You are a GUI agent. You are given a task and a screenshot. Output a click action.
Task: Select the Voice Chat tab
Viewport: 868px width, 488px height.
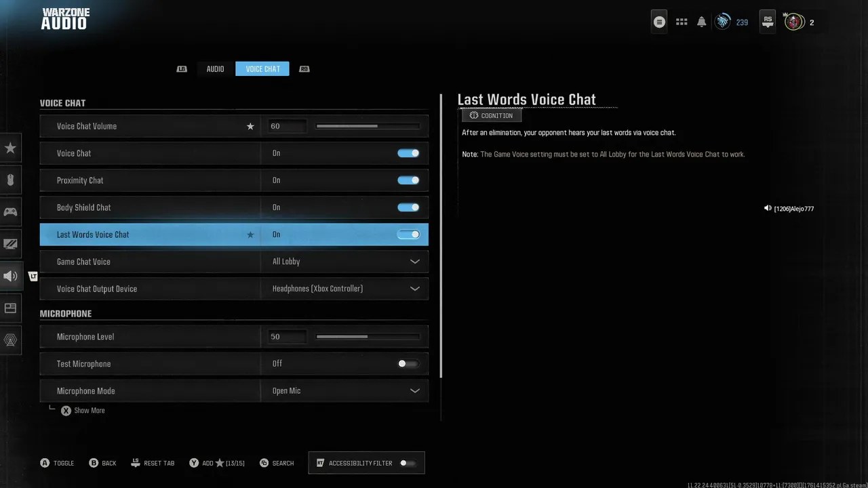[x=262, y=69]
